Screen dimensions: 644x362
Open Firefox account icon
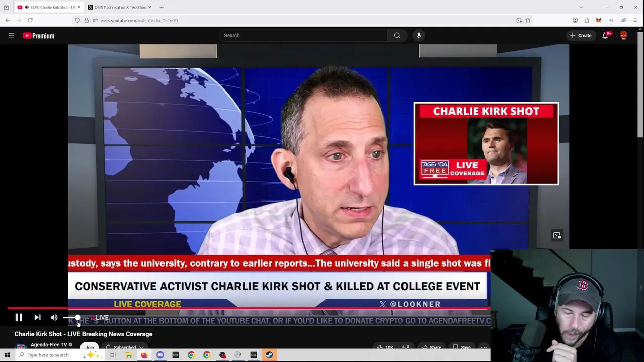point(575,20)
